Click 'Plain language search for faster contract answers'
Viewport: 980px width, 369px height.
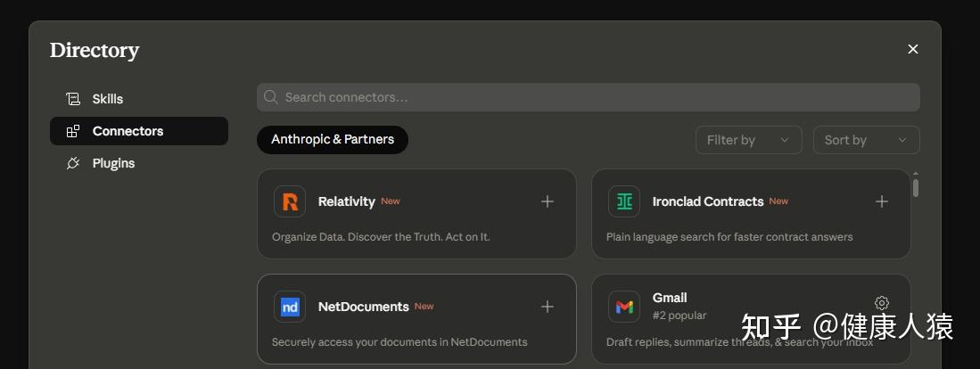click(729, 236)
